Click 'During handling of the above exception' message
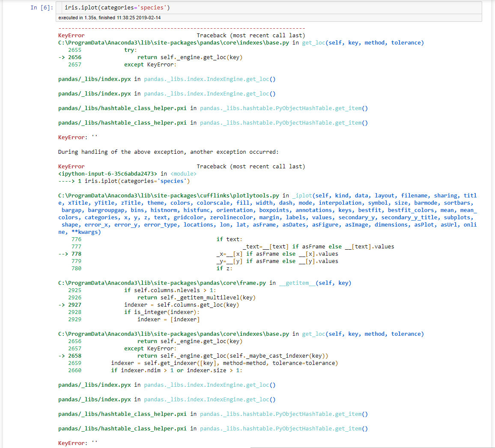 [168, 152]
